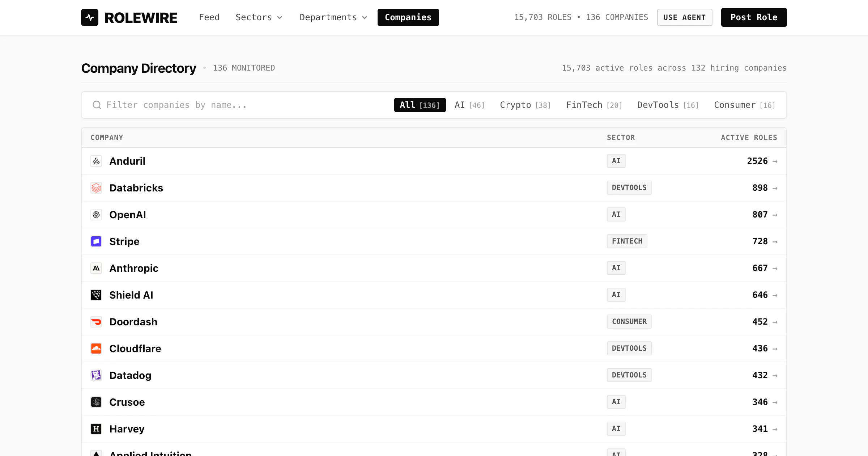Expand the Departments dropdown menu
The image size is (868, 456).
click(333, 17)
